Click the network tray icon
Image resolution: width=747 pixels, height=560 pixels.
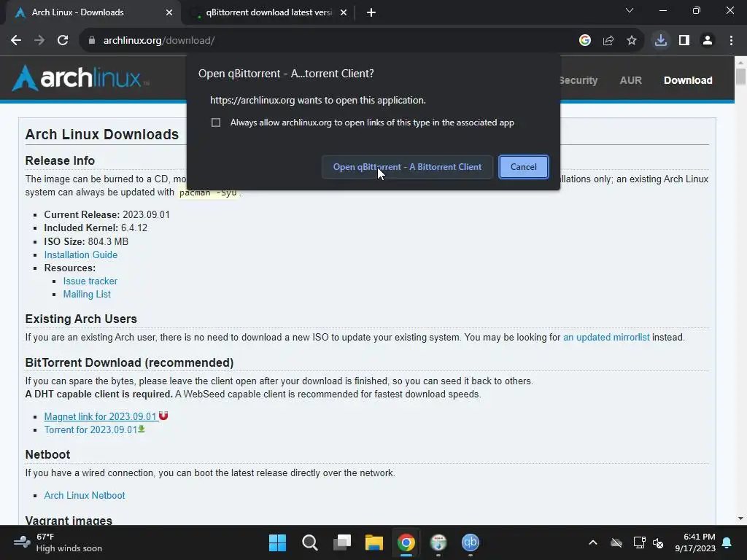coord(639,542)
